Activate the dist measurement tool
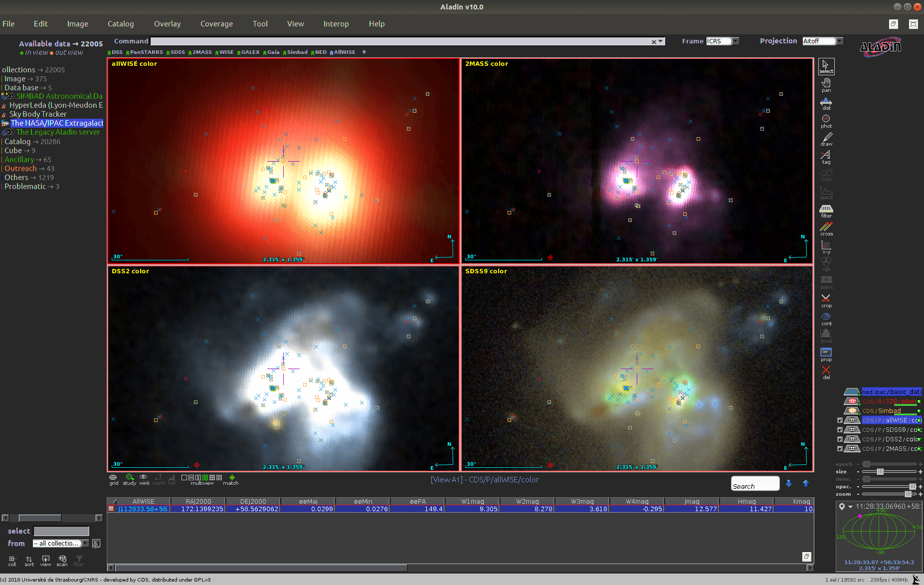The image size is (924, 585). [826, 103]
